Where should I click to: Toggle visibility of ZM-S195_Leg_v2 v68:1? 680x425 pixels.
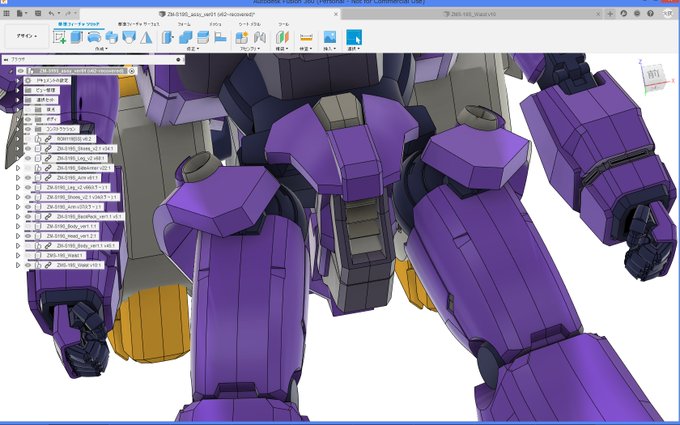click(28, 158)
